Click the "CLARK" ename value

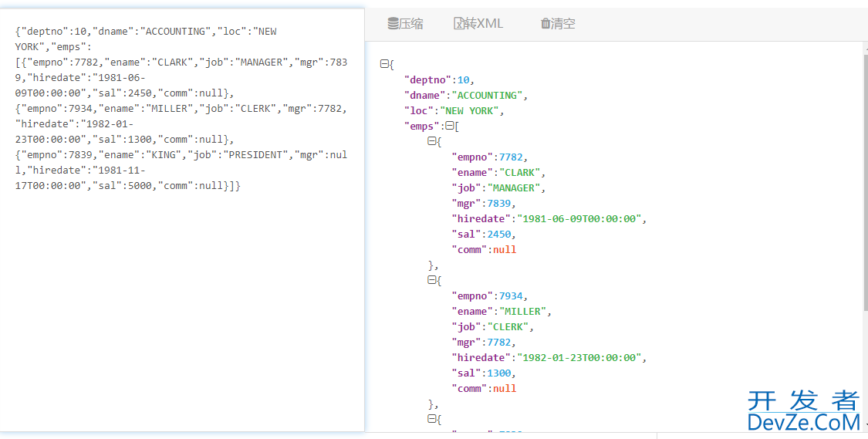520,172
